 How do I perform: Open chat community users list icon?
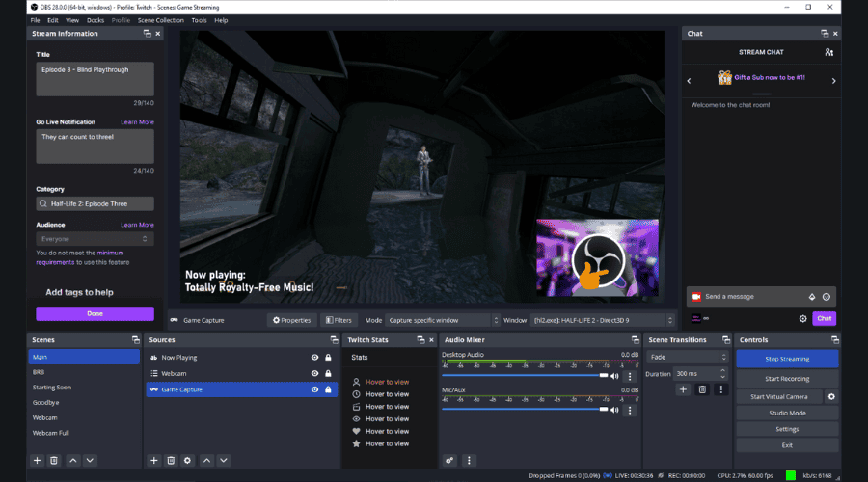point(828,52)
